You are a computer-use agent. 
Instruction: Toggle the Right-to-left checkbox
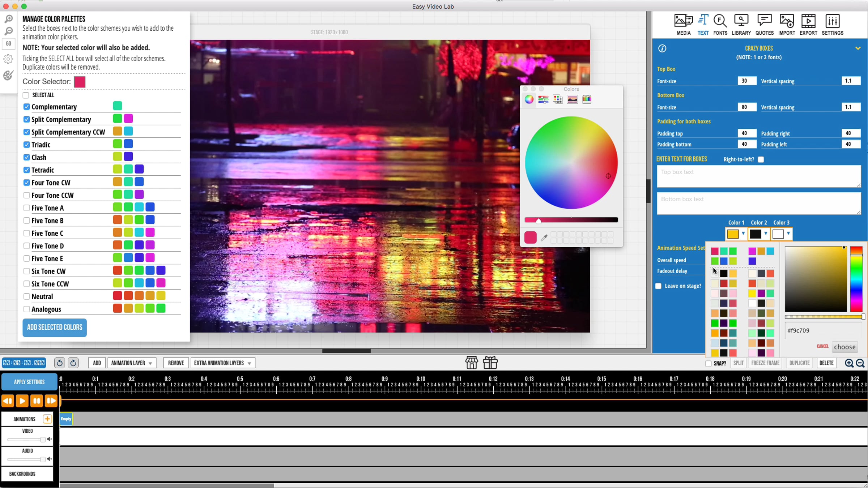coord(761,159)
